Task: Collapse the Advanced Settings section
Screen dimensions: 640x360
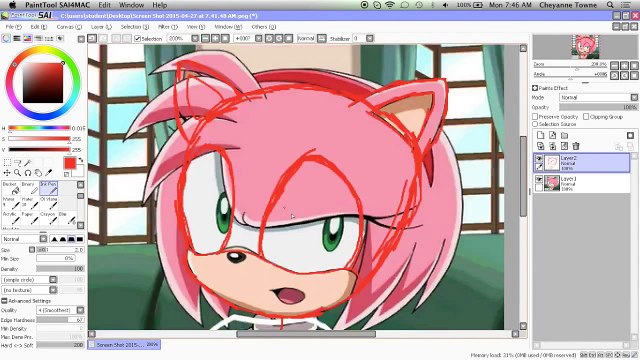Action: pos(4,301)
